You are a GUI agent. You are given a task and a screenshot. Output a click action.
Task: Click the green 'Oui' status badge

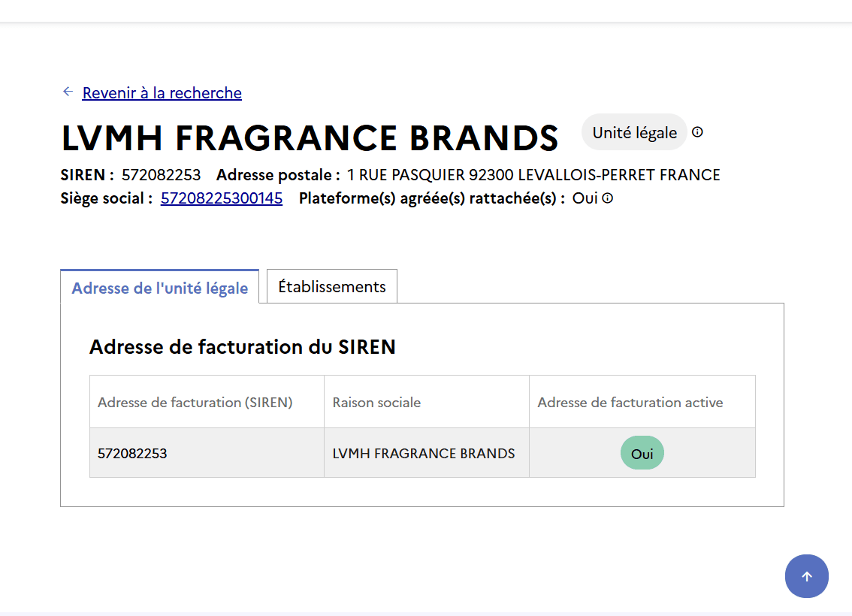[x=642, y=454]
